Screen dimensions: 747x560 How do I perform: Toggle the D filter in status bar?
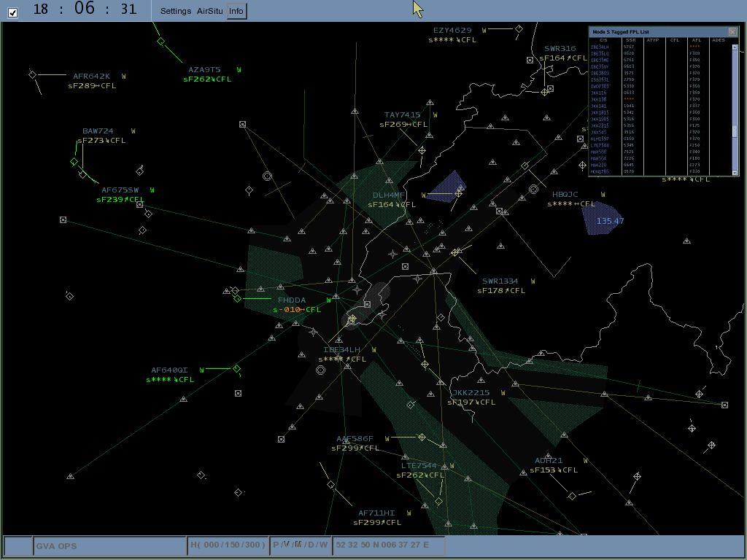(x=309, y=545)
